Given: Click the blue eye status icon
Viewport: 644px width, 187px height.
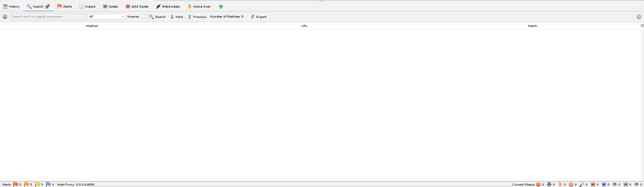Looking at the screenshot, I should tap(614, 184).
